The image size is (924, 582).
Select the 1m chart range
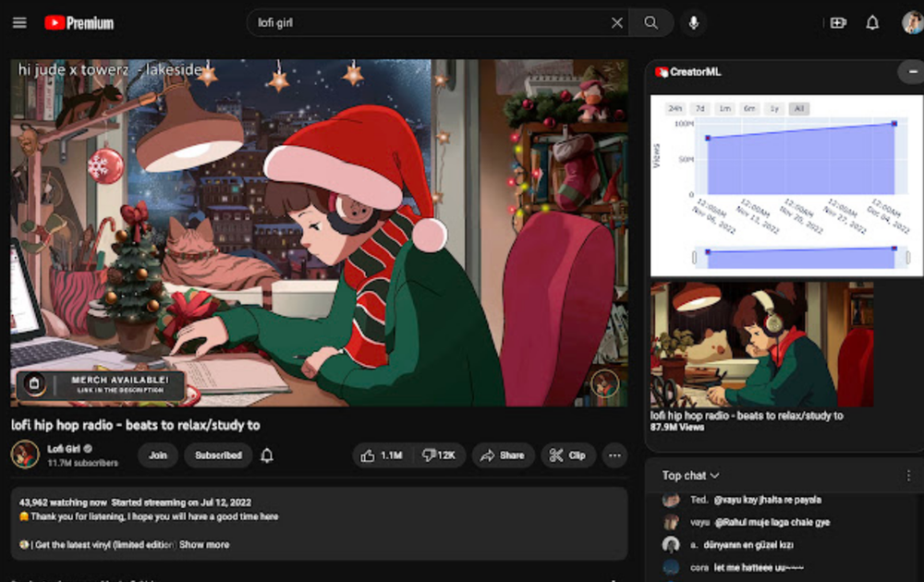pyautogui.click(x=724, y=108)
